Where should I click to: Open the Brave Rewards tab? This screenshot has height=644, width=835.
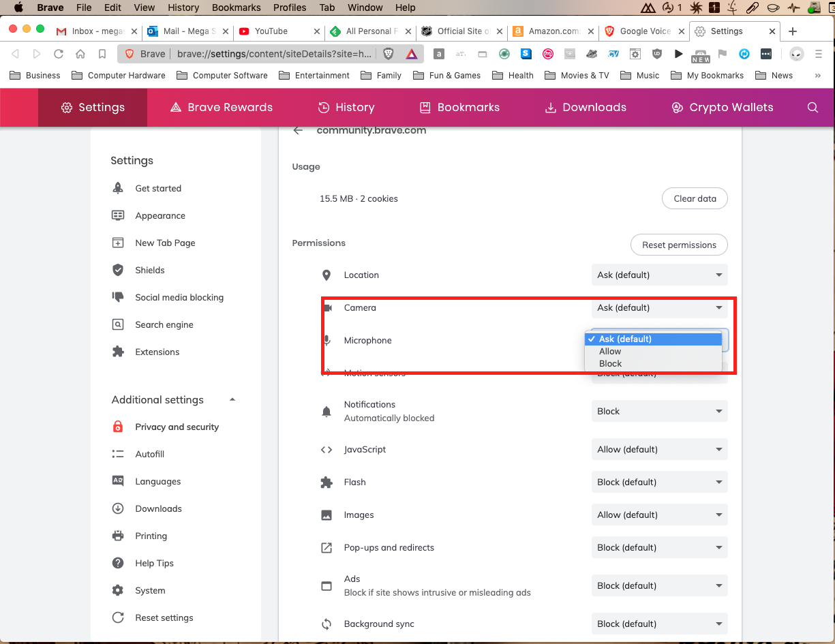[x=222, y=108]
